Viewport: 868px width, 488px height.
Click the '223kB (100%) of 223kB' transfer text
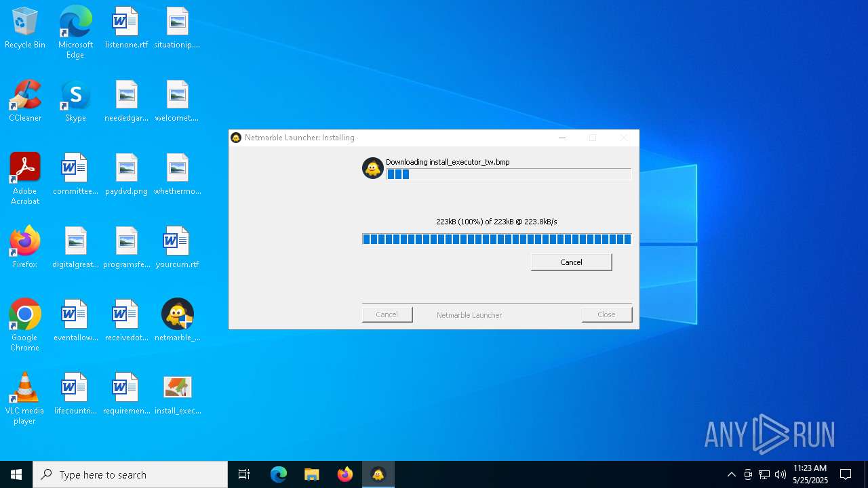496,222
